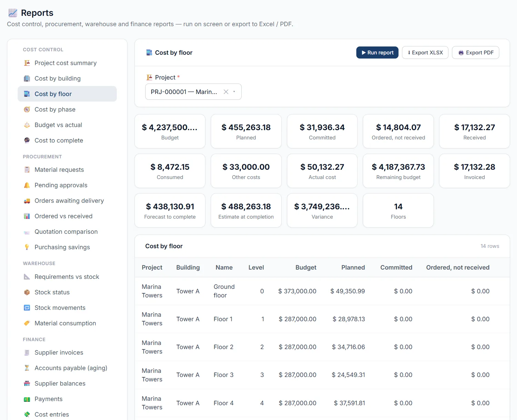Image resolution: width=517 pixels, height=420 pixels.
Task: Click the Stock movements icon
Action: 27,308
